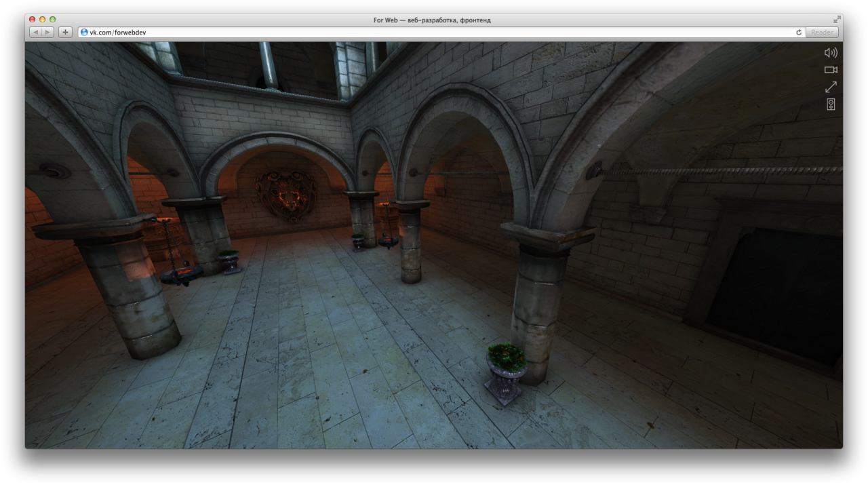Minimize the window with the yellow button

pos(43,20)
